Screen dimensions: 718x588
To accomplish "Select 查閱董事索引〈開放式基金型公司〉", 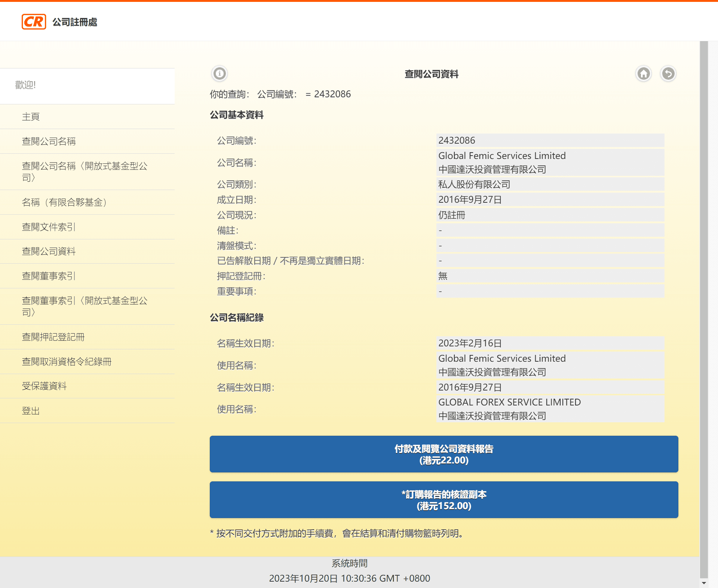I will [x=87, y=306].
